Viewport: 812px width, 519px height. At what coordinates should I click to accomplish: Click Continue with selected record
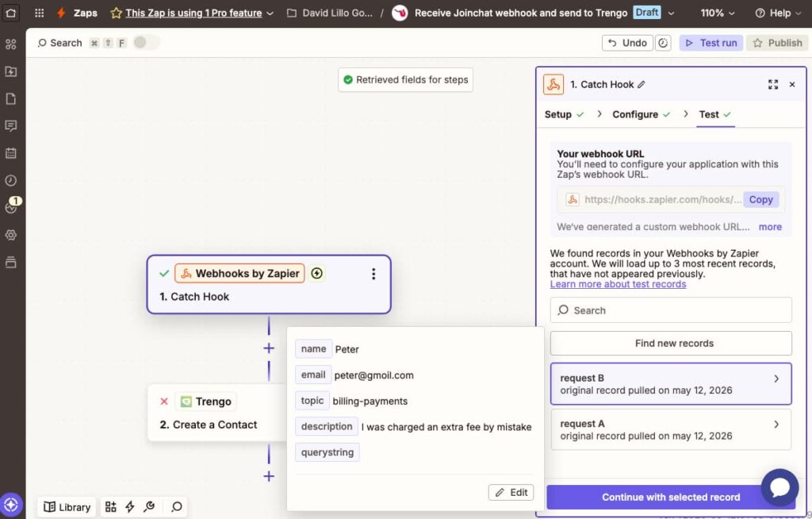[x=671, y=498]
